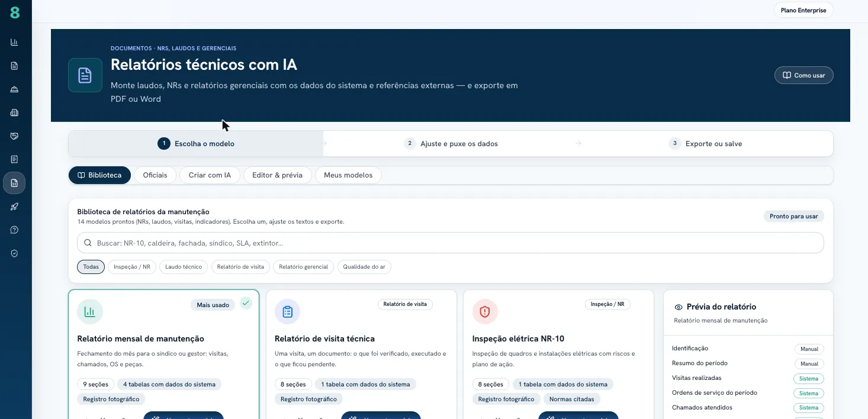Switch to the Meus modelos tab
The height and width of the screenshot is (419, 868).
click(348, 175)
